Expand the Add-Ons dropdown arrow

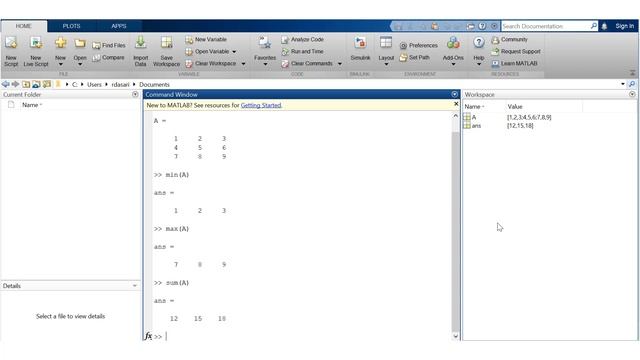453,64
